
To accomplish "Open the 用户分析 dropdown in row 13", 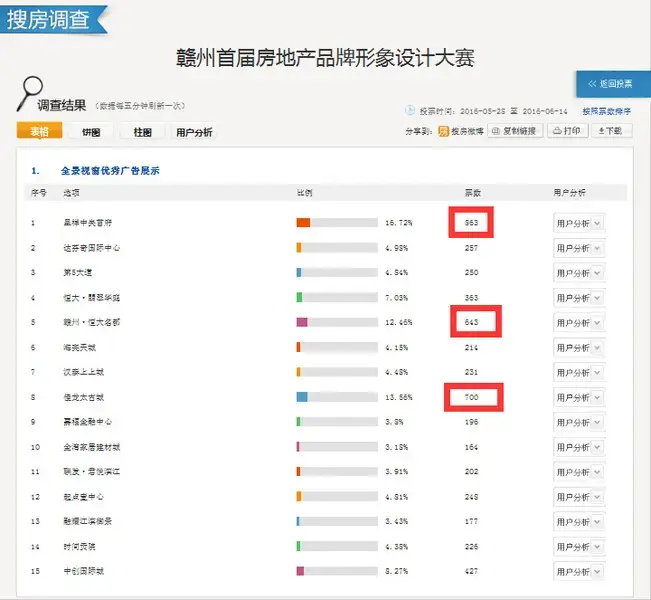I will click(579, 522).
